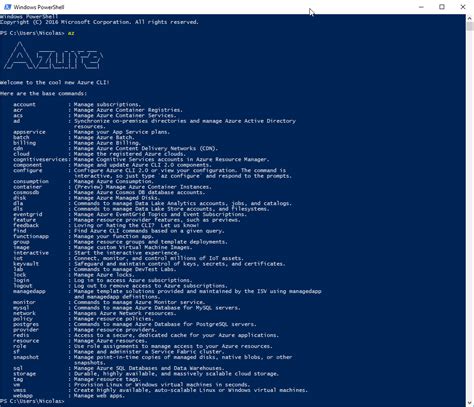Click the 'keyvault' command name

click(x=26, y=264)
